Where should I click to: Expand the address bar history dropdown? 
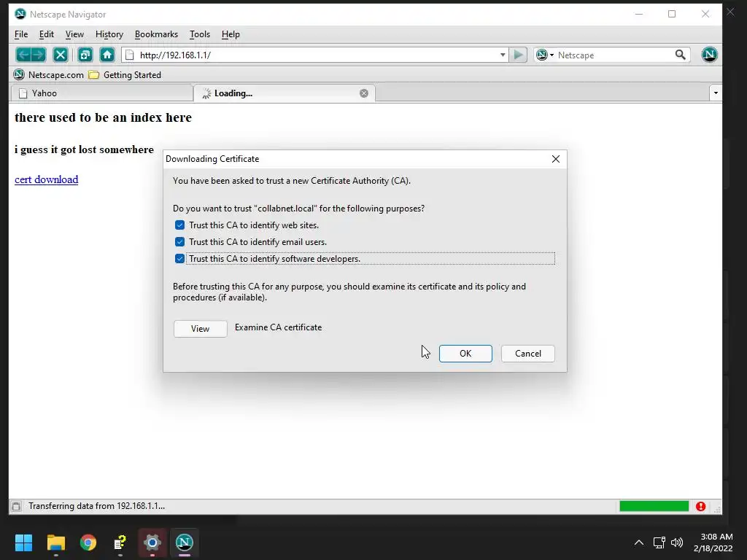click(503, 55)
